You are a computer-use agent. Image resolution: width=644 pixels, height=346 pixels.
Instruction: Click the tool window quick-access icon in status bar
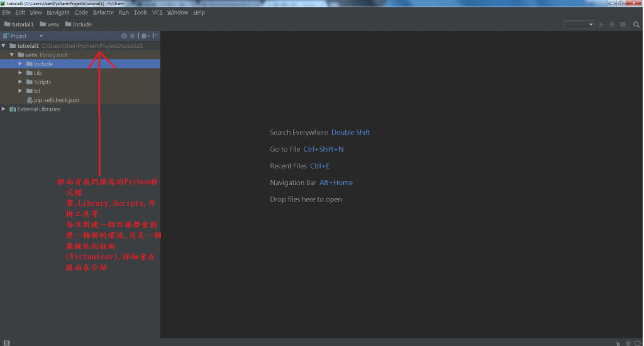(6, 343)
